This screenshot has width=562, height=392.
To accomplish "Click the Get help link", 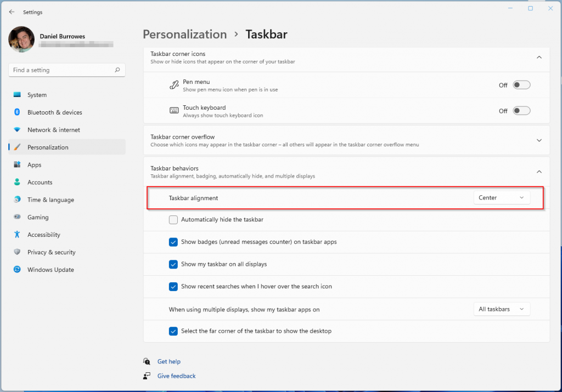I will pyautogui.click(x=169, y=361).
